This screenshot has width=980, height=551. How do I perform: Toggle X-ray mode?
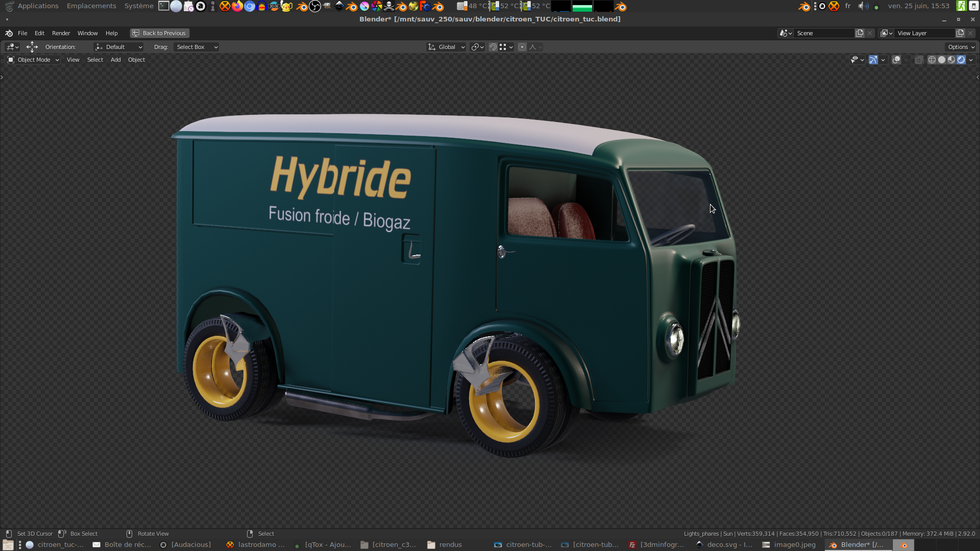click(919, 60)
